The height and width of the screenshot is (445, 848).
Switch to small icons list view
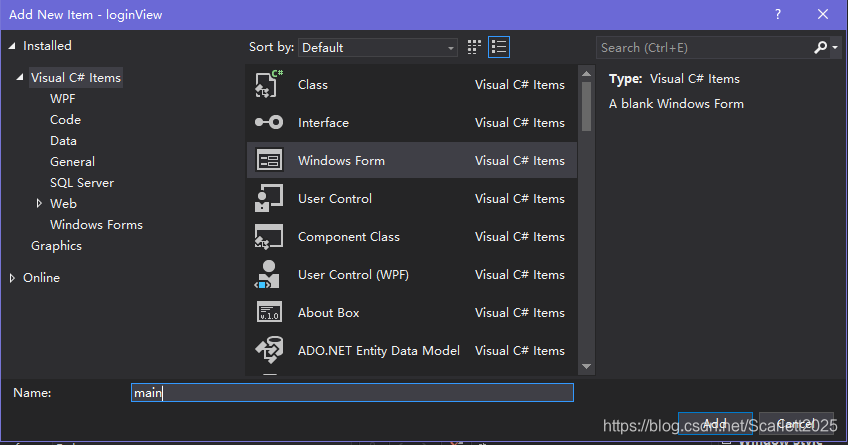[x=499, y=47]
